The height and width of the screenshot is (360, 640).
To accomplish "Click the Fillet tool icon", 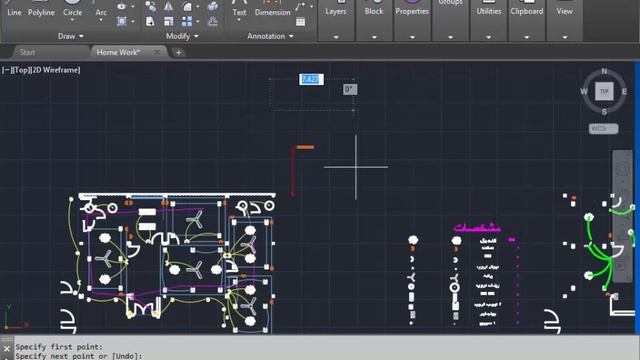I will (187, 6).
